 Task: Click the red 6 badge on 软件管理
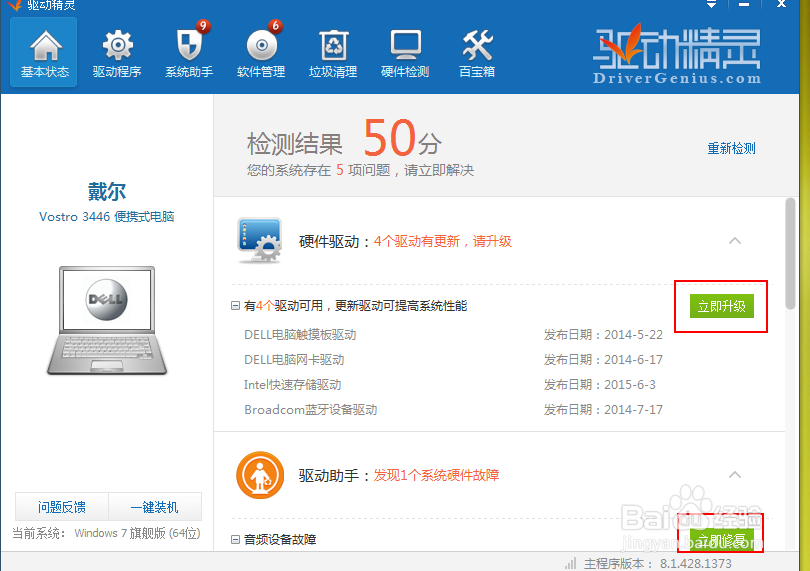tap(275, 26)
